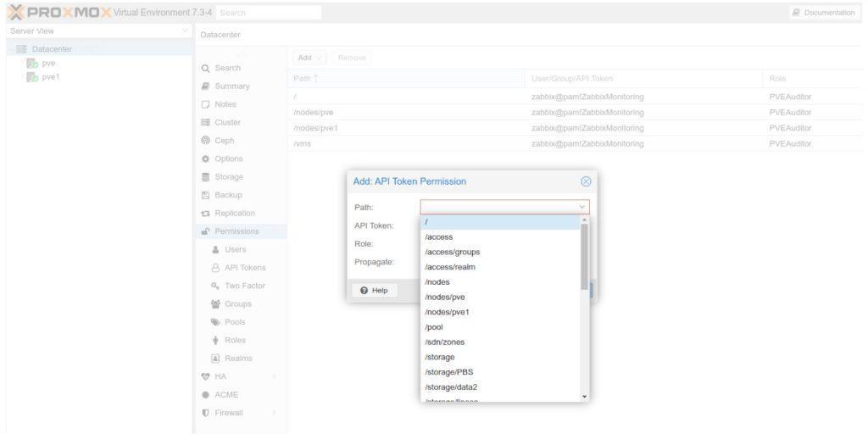
Task: Click the Users person icon
Action: [x=215, y=250]
